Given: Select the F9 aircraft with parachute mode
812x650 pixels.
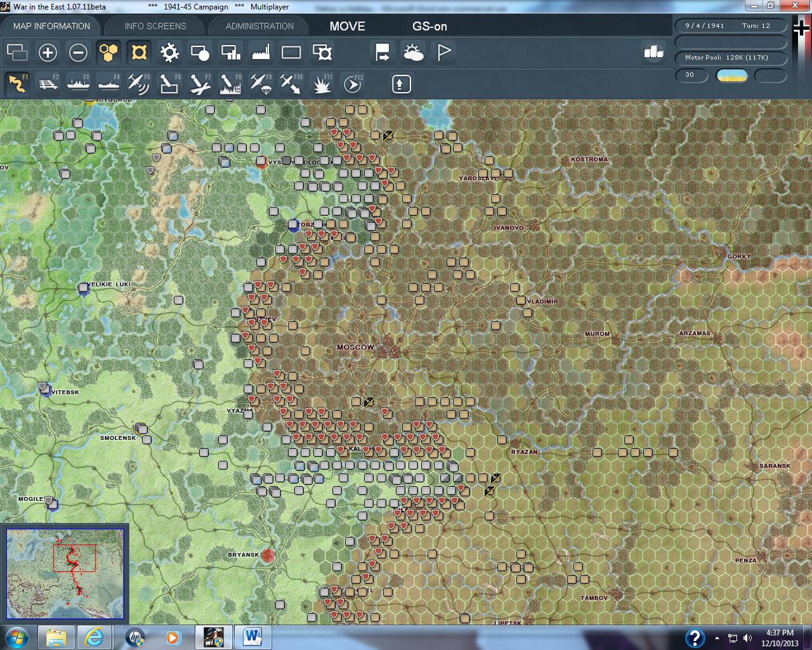Looking at the screenshot, I should click(x=261, y=84).
